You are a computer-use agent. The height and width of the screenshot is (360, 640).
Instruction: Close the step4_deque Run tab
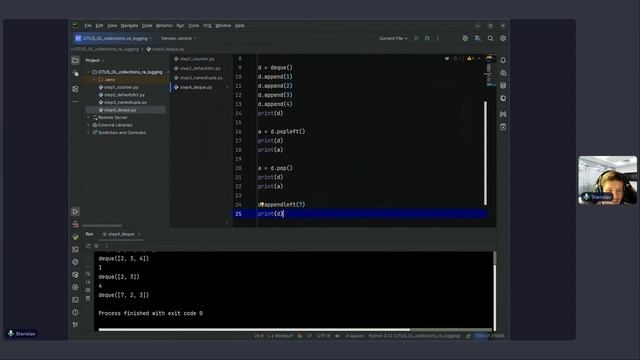[x=139, y=234]
